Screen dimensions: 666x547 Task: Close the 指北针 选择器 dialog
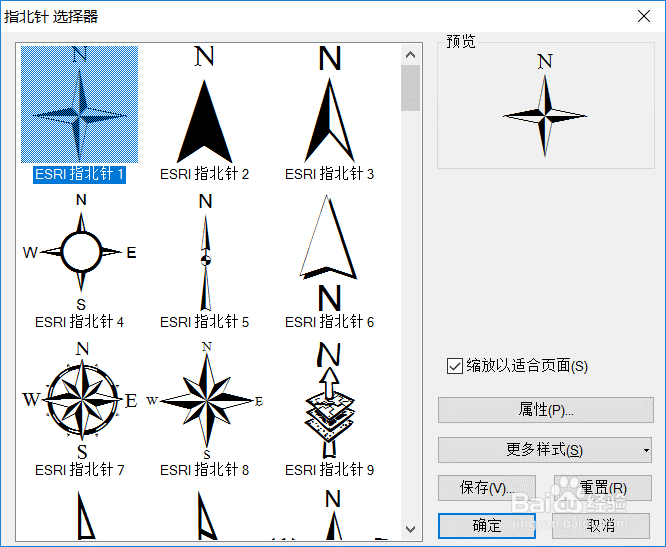coord(644,16)
